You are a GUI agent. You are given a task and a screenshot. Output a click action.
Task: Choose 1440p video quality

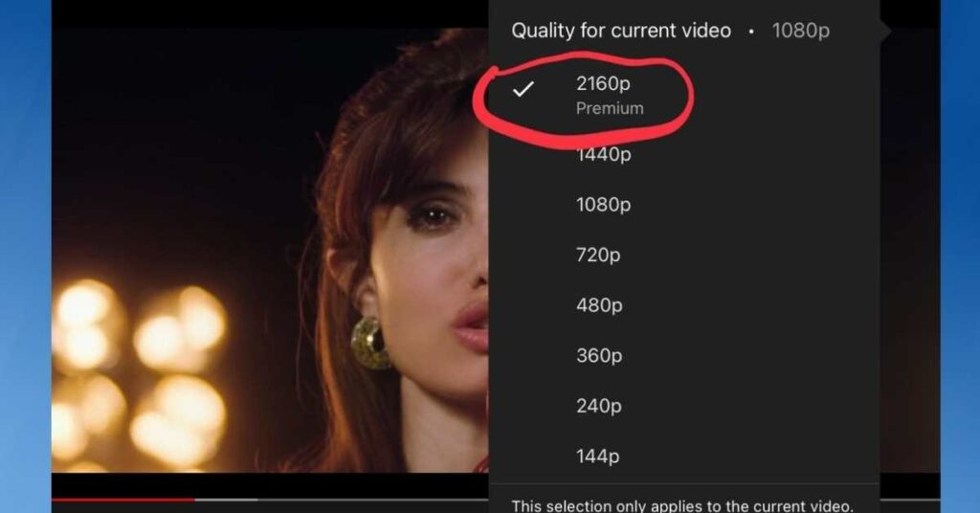pos(683,154)
